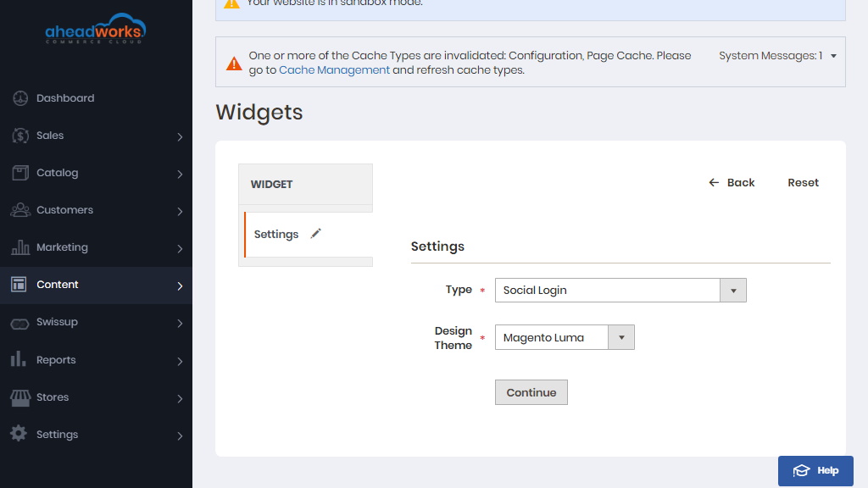Click the Continue button
The image size is (868, 488).
coord(531,392)
